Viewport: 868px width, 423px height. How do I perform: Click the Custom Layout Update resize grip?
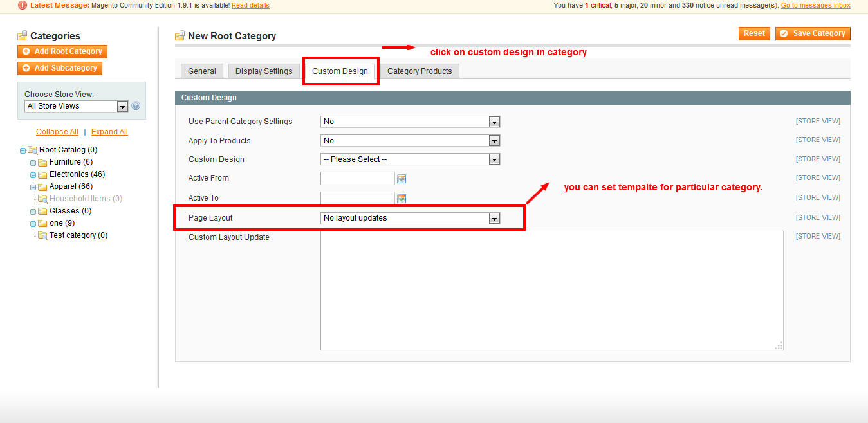point(779,345)
